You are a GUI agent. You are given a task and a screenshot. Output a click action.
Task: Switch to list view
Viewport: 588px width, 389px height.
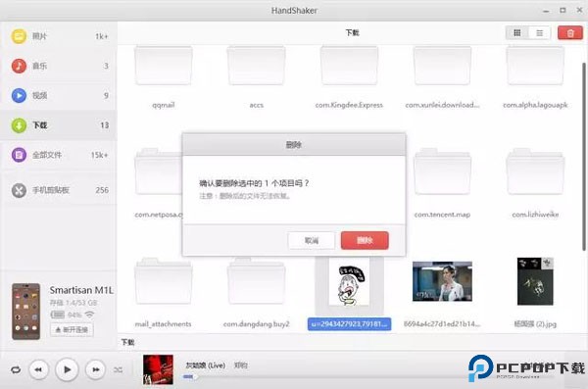click(x=540, y=33)
